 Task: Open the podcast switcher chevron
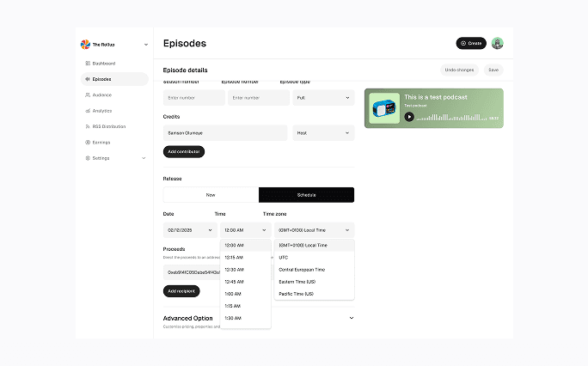tap(146, 45)
